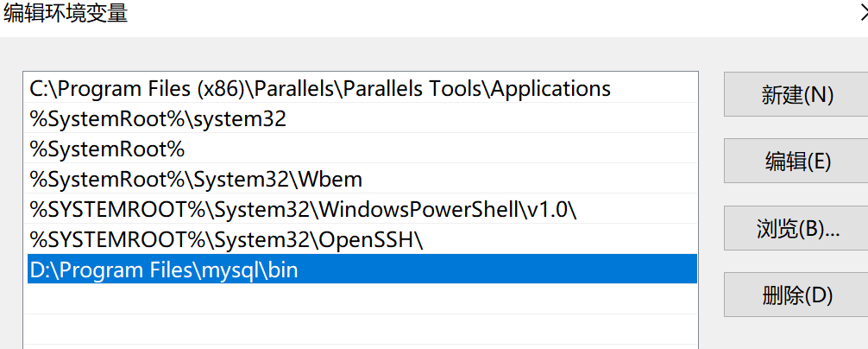Click the gray margin left of the path list

click(x=11, y=211)
